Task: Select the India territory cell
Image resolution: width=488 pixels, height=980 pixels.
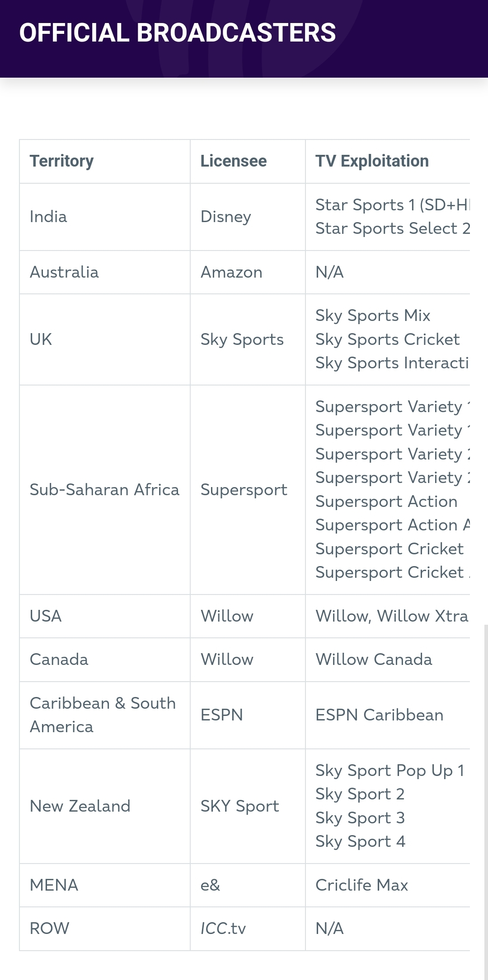Action: point(105,217)
